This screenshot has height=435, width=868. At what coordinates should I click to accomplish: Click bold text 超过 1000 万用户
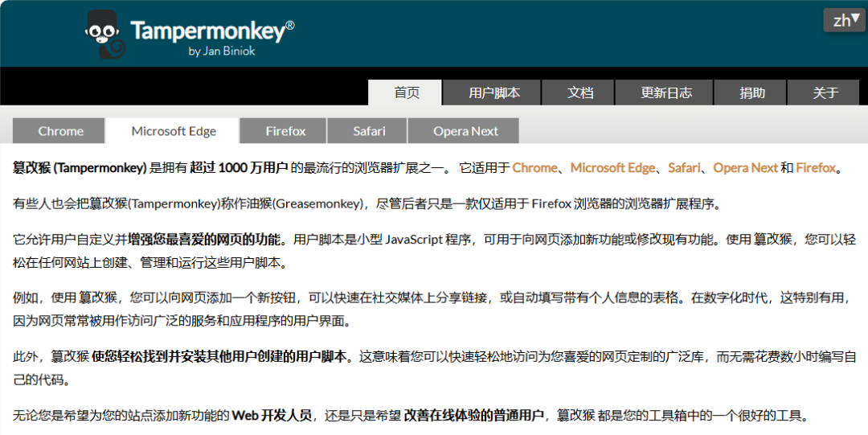tap(239, 167)
